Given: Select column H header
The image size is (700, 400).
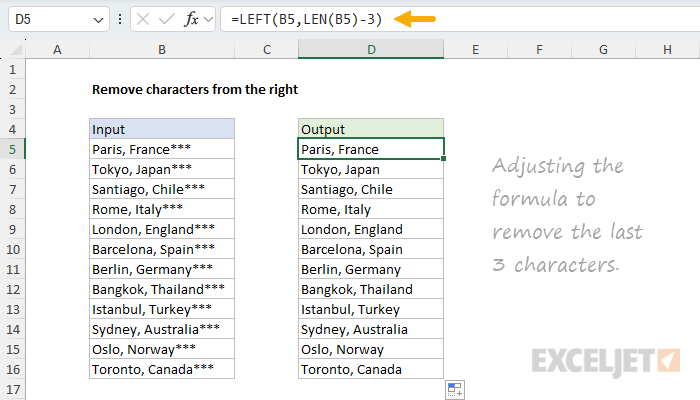Looking at the screenshot, I should 667,49.
